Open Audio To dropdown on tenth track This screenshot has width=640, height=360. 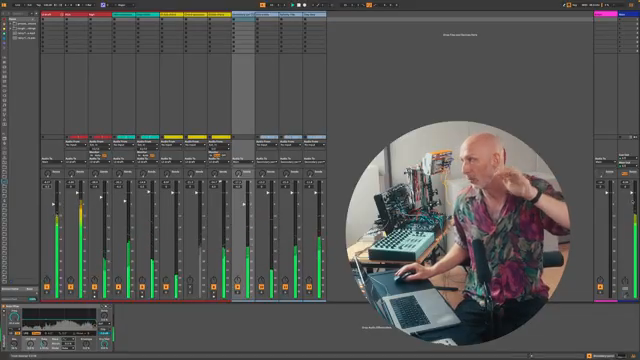click(x=267, y=162)
